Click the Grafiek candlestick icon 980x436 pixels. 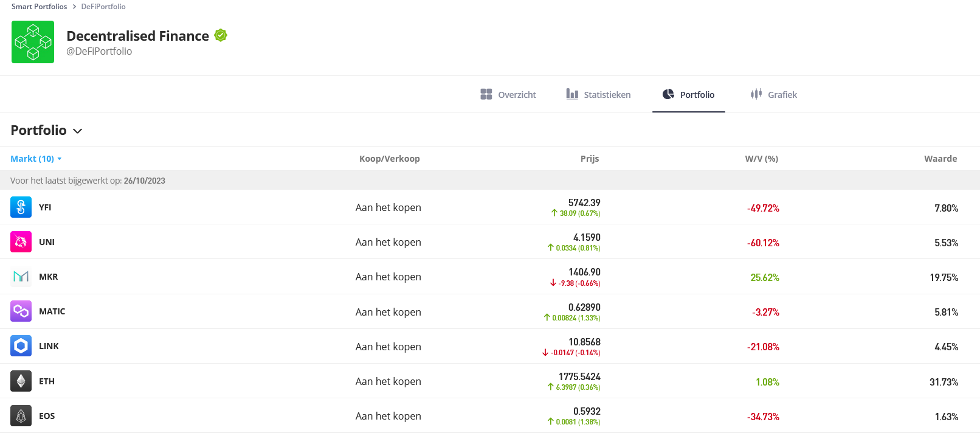(756, 94)
